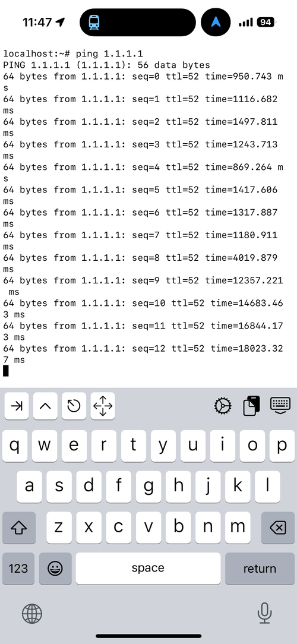Tap the return key

point(260,569)
